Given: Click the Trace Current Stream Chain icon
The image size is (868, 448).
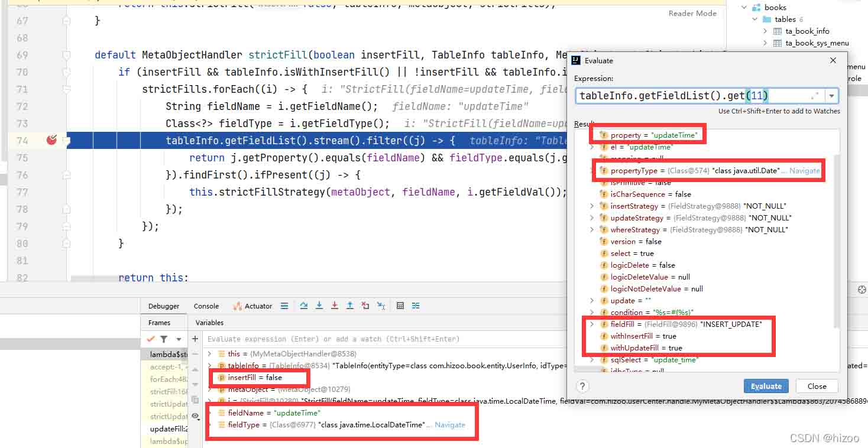Looking at the screenshot, I should [416, 306].
